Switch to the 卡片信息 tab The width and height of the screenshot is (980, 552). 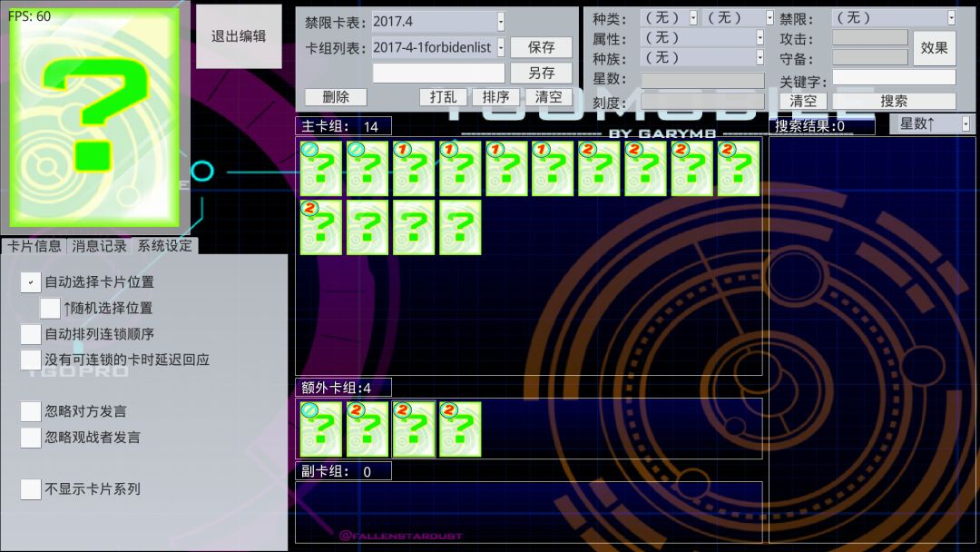tap(34, 246)
